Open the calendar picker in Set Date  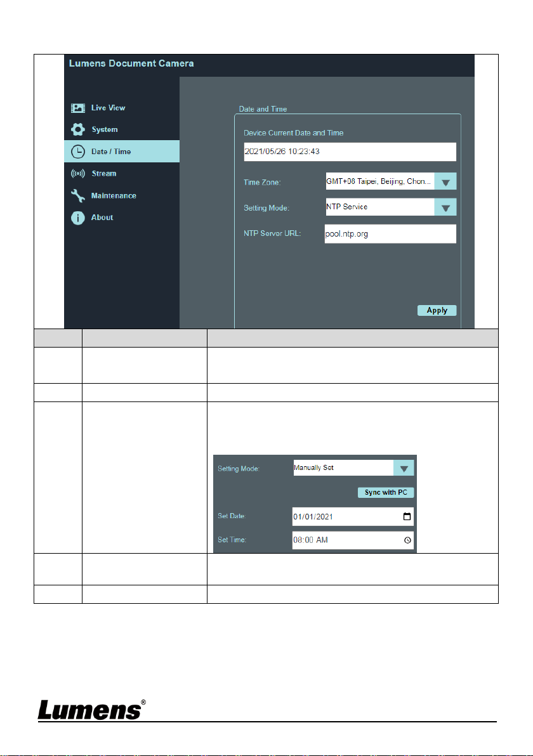(x=407, y=516)
